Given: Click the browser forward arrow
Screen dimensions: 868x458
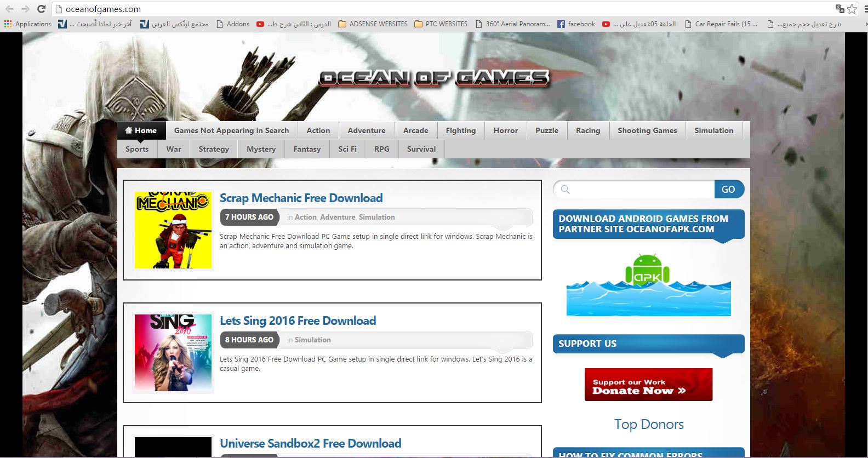Looking at the screenshot, I should [x=25, y=9].
